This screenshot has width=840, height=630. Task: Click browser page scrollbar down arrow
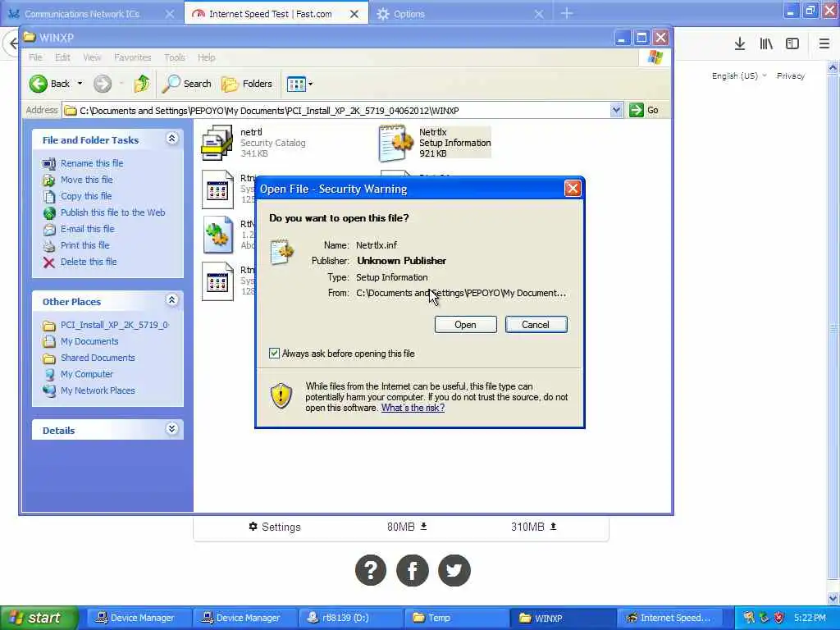833,598
